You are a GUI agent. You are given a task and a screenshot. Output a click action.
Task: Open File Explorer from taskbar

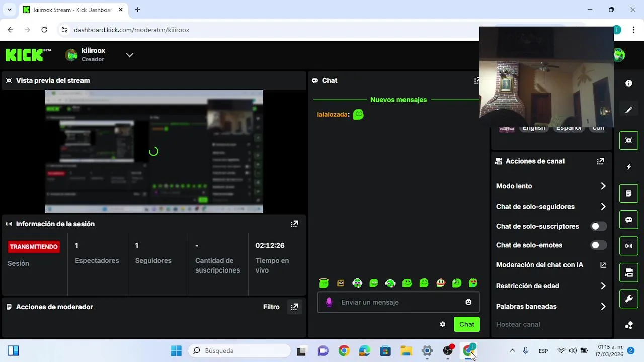pos(406,351)
